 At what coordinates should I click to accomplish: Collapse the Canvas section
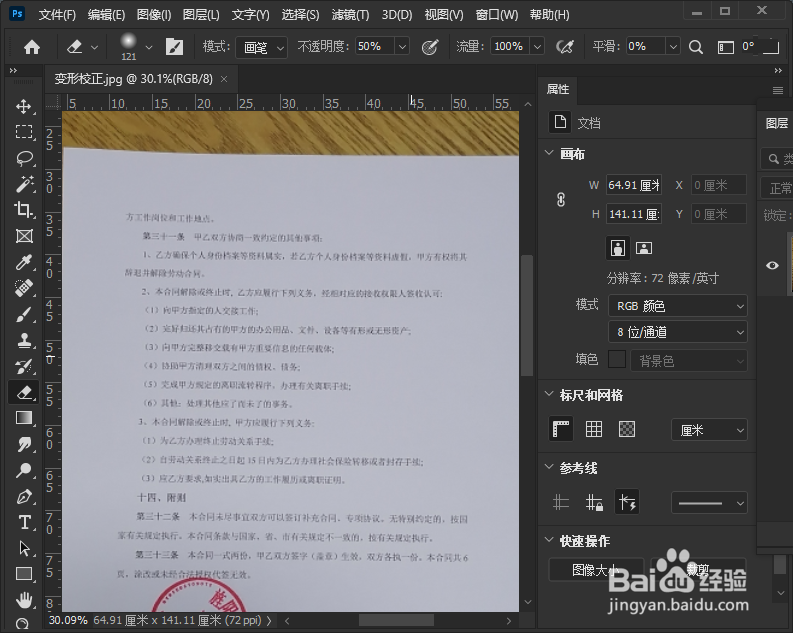coord(549,153)
